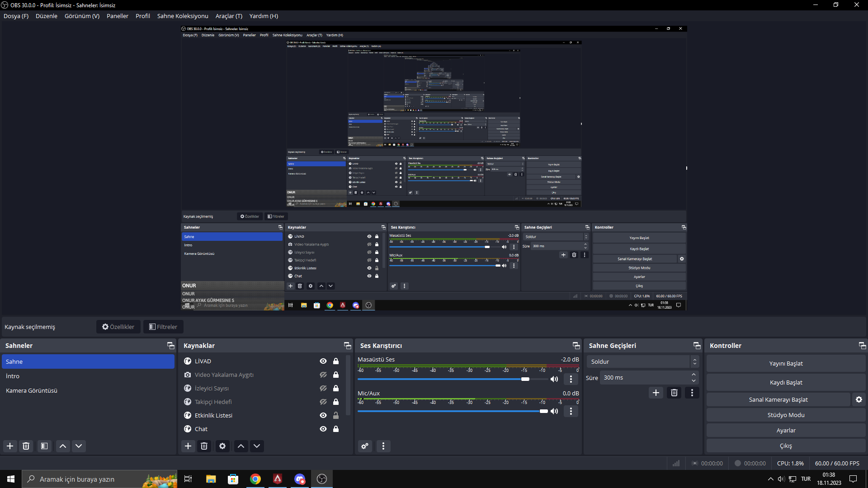Open Ses Karıştırıcı toolbar three-dot menu

pos(383,446)
